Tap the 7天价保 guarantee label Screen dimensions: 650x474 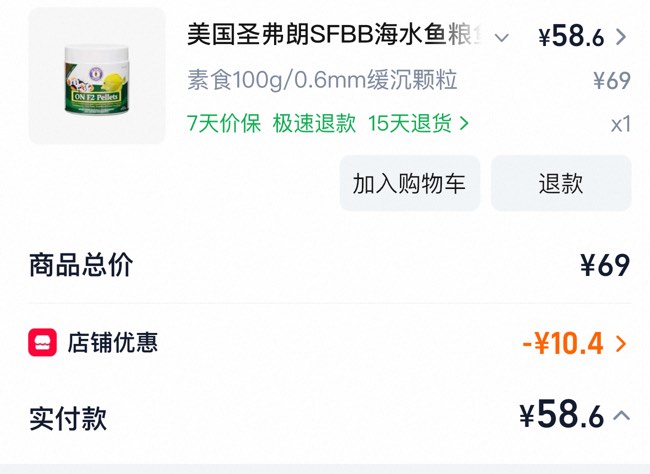tap(224, 124)
